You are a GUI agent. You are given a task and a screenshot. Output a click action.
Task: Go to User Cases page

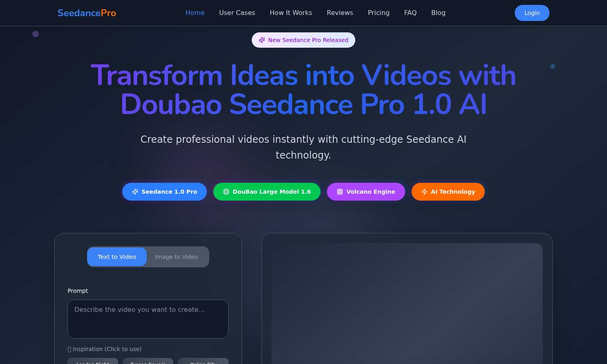pyautogui.click(x=237, y=13)
